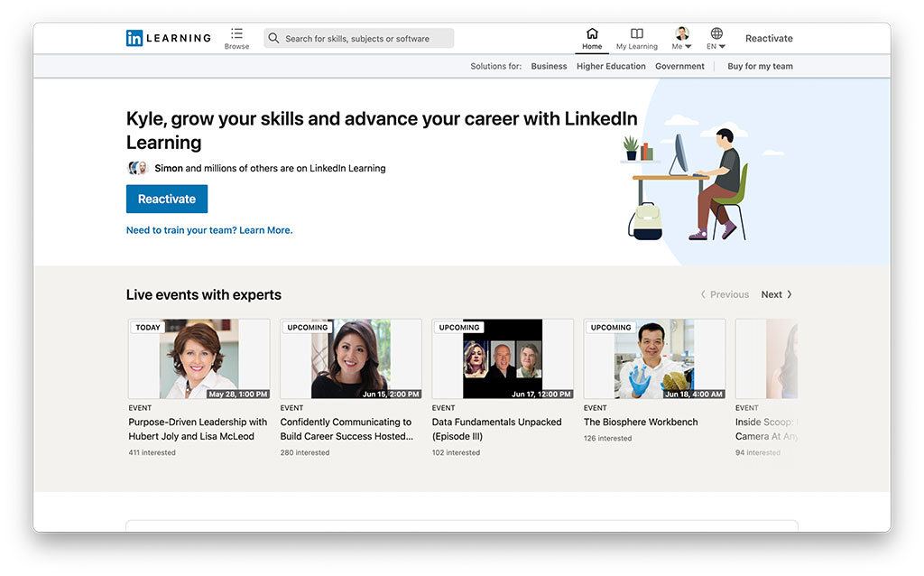
Task: Open the EN language dropdown
Action: click(x=716, y=38)
